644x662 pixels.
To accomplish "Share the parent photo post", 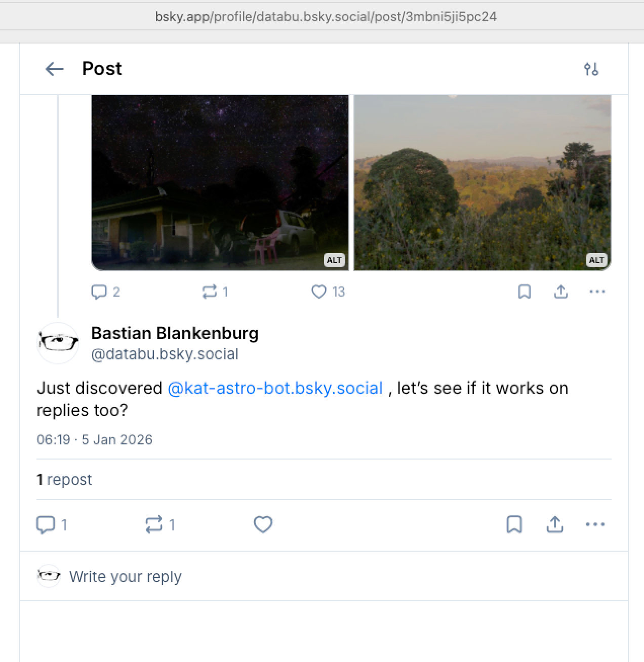I will click(560, 292).
